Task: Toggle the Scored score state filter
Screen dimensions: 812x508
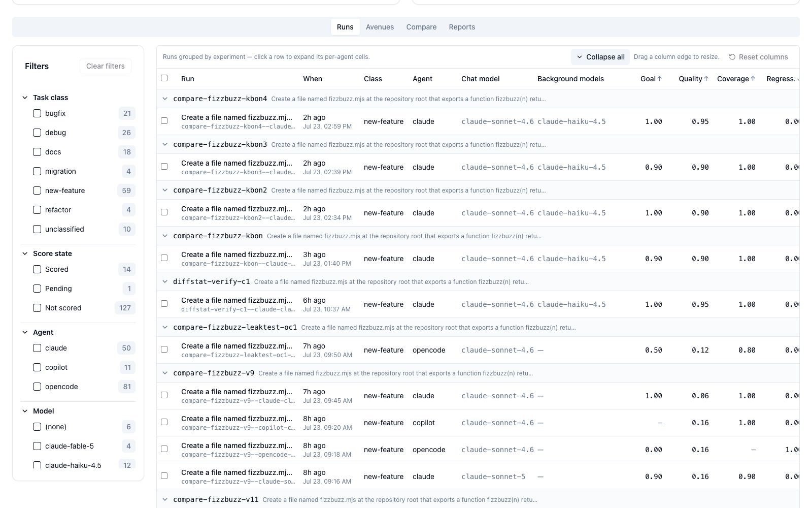Action: pos(37,269)
